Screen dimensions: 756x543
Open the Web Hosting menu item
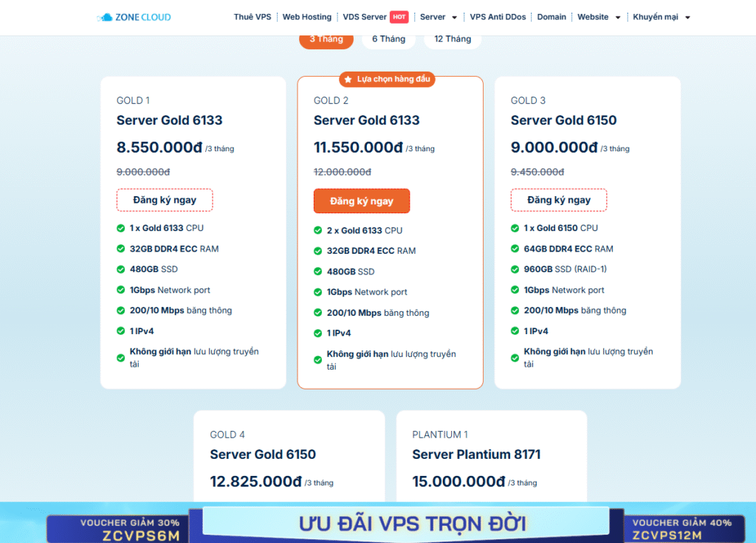[307, 17]
